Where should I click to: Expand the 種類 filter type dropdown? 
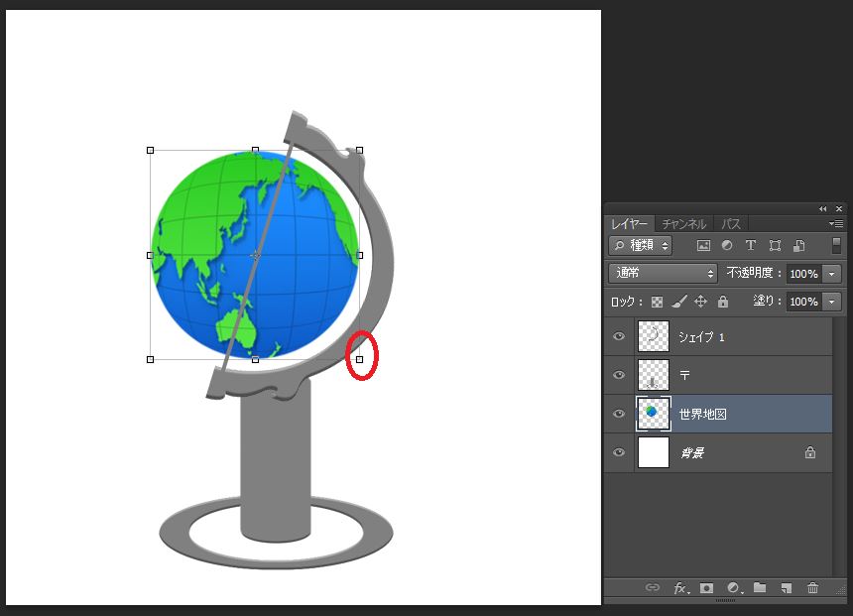tap(641, 245)
